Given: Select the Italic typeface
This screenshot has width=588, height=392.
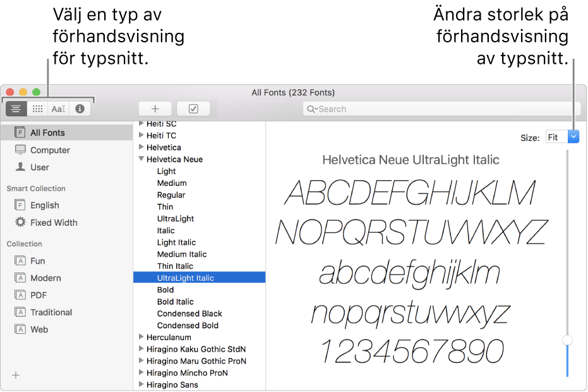Looking at the screenshot, I should [165, 231].
